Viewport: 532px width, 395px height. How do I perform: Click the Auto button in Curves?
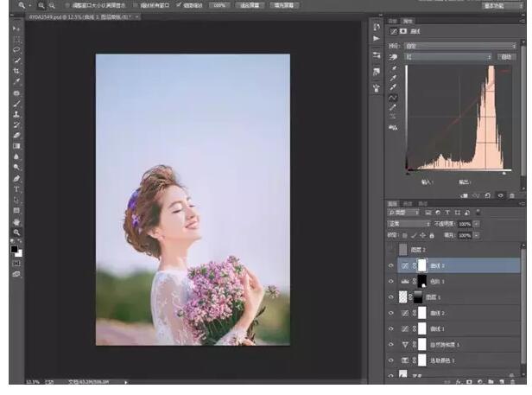(506, 57)
